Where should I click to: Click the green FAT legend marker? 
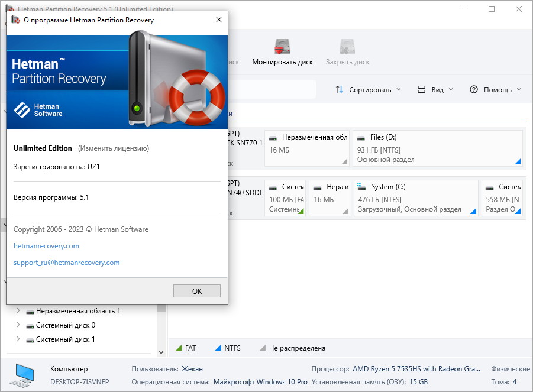tap(179, 348)
